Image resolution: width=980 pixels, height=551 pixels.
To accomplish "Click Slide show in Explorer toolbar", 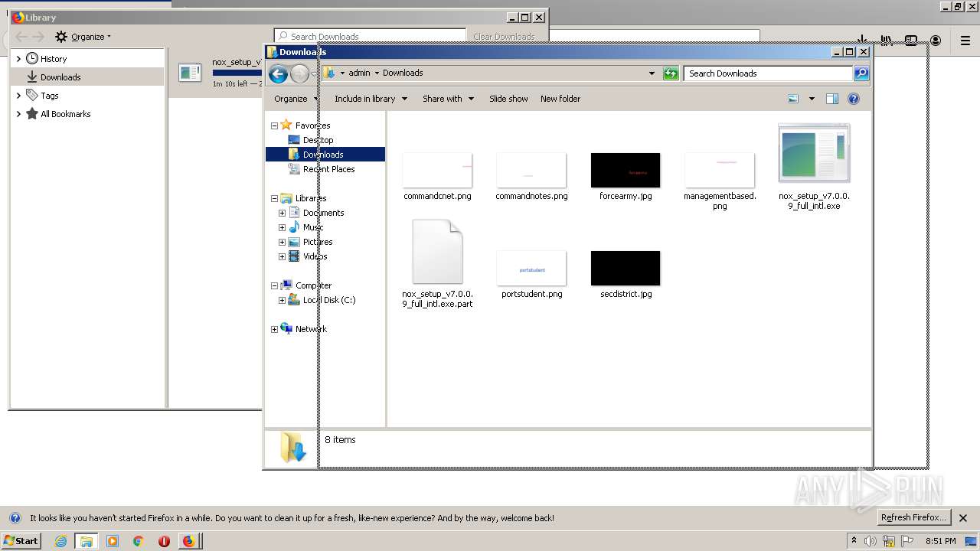I will pyautogui.click(x=508, y=99).
